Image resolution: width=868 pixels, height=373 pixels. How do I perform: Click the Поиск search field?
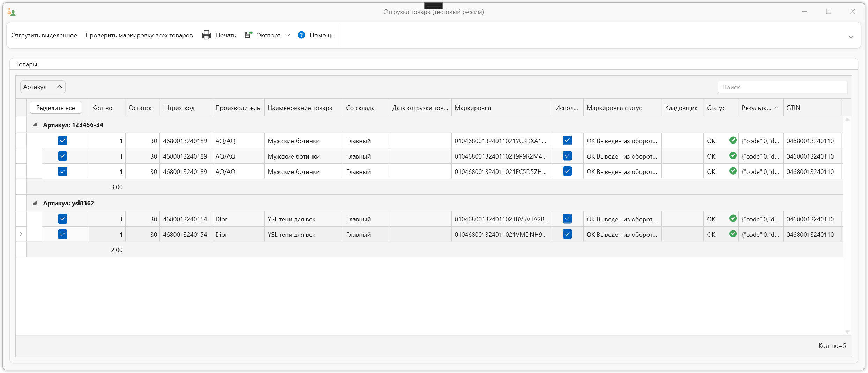[x=782, y=87]
